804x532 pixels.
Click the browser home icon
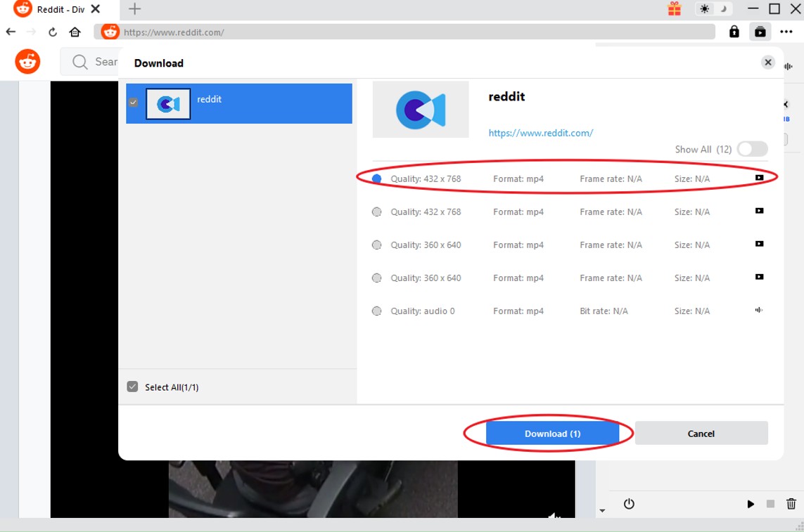point(75,32)
